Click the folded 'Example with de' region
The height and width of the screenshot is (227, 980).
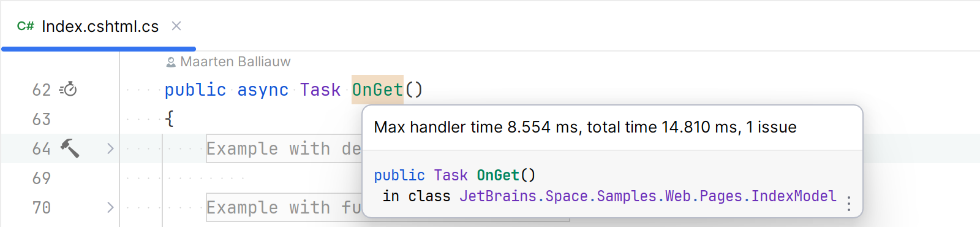(x=284, y=148)
